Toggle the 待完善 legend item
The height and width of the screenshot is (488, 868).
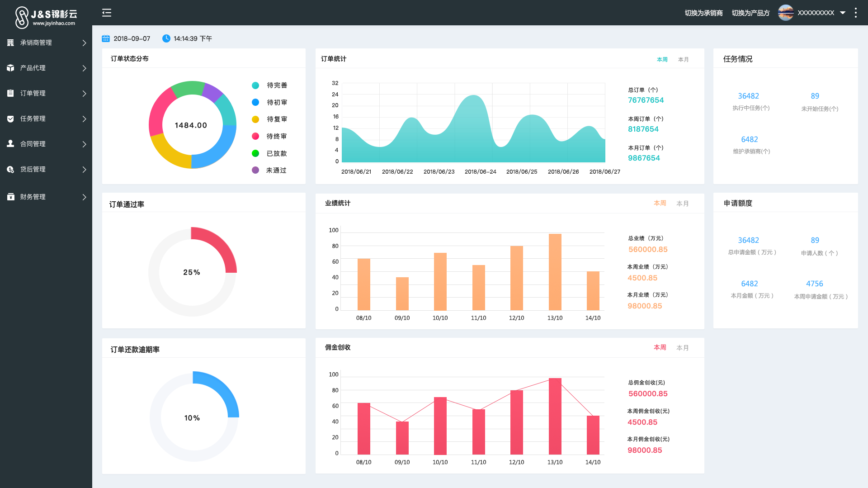pyautogui.click(x=270, y=85)
